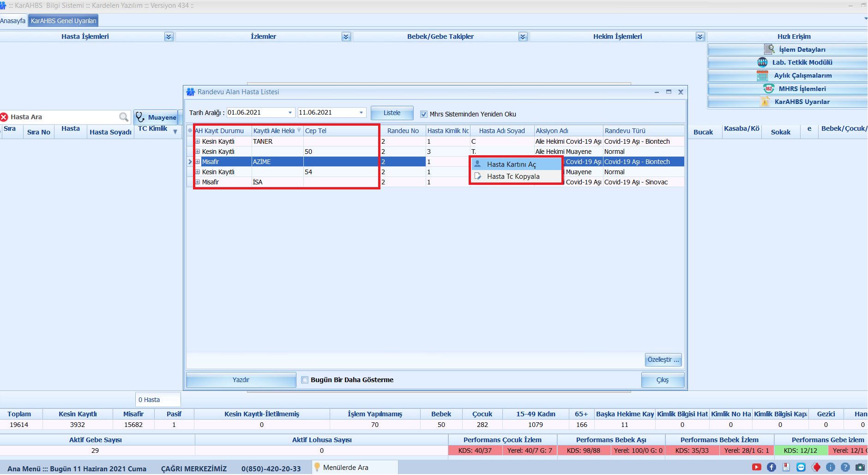
Task: Click the red clear icon beside Hasta Ara
Action: pyautogui.click(x=4, y=117)
